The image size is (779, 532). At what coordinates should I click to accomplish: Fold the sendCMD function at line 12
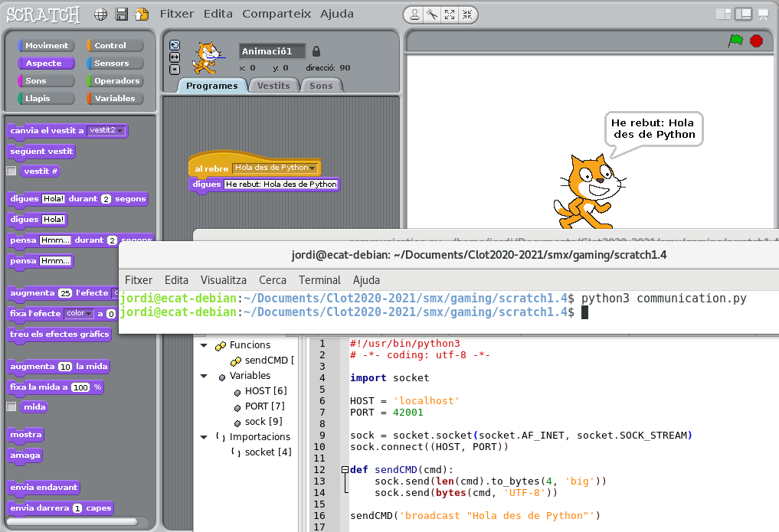tap(345, 469)
